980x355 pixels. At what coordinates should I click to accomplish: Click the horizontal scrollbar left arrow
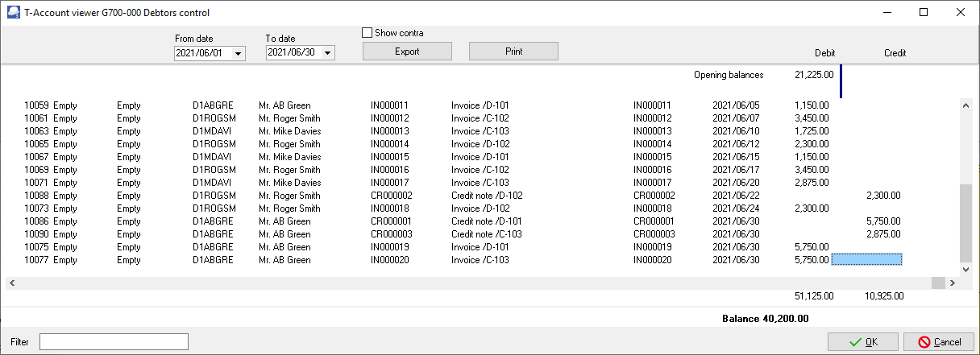[12, 283]
